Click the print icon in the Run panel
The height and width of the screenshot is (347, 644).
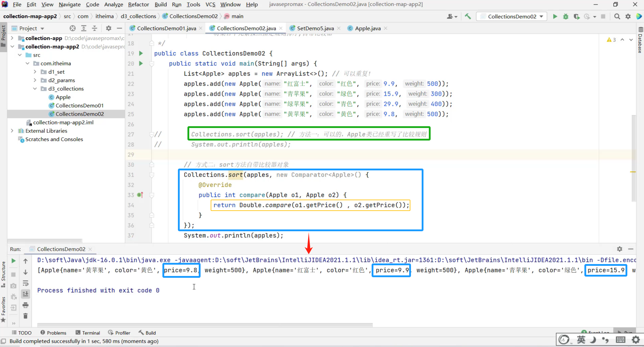(25, 305)
